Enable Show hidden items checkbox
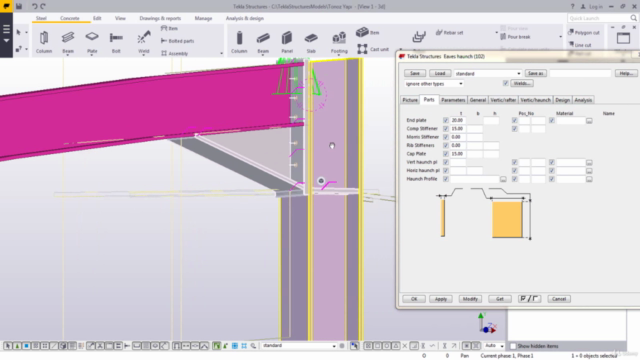Viewport: 640px width, 360px height. (513, 346)
